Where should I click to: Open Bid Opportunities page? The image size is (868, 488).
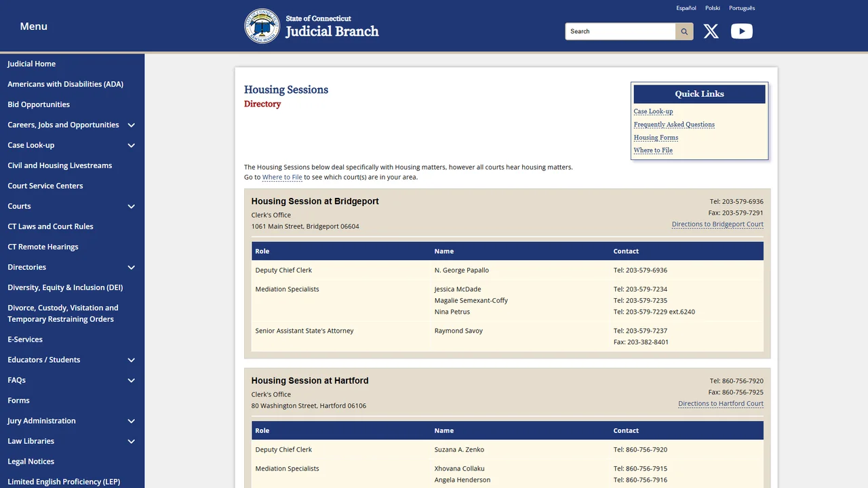39,104
